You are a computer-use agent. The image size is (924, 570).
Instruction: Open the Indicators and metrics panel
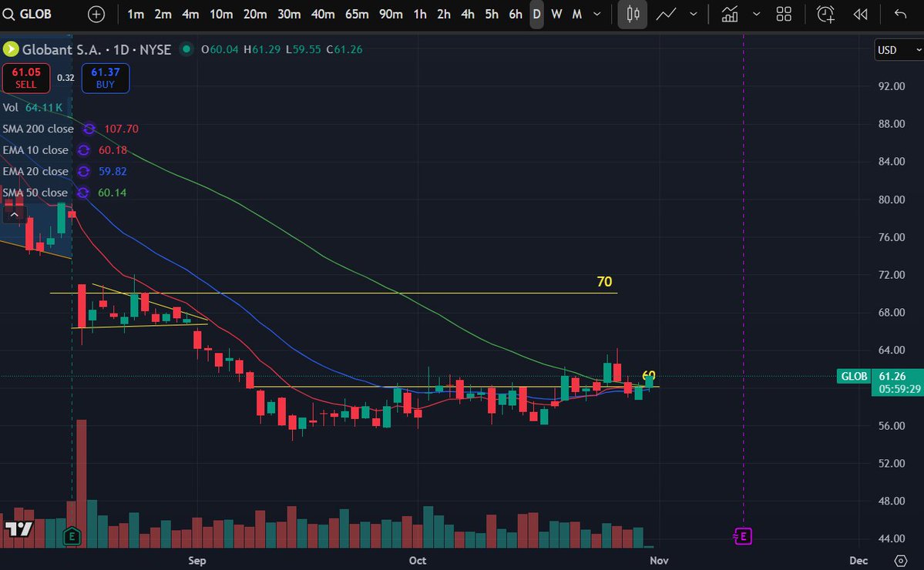[x=729, y=14]
